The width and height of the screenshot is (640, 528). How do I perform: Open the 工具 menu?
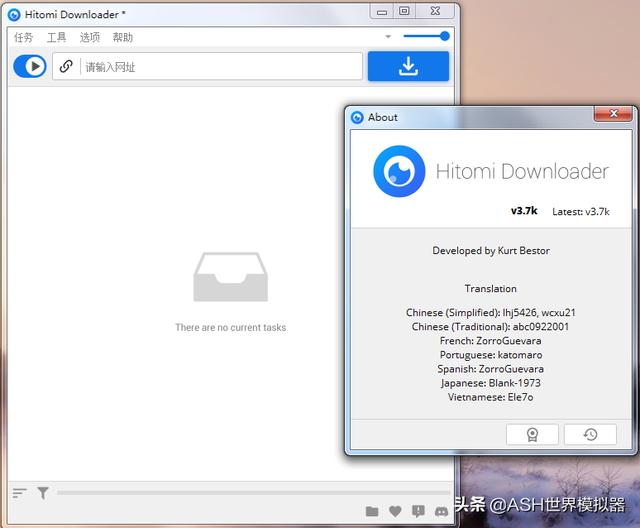click(56, 38)
